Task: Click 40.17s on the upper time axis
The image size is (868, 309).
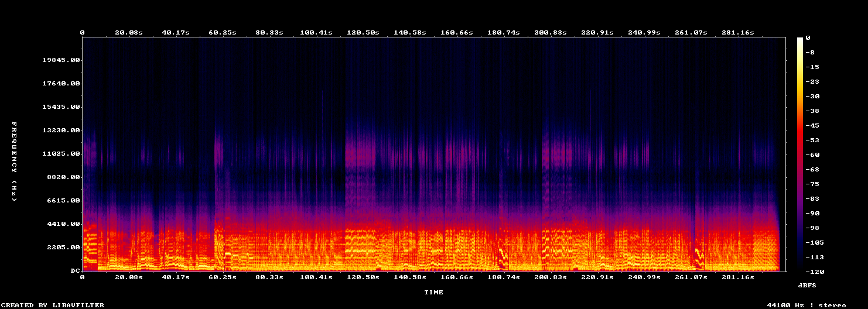Action: tap(176, 33)
